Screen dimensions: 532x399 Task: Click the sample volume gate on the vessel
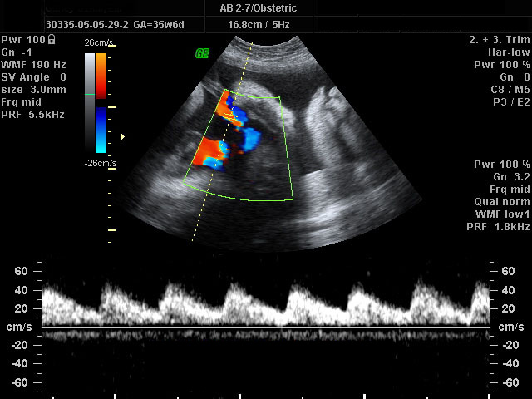[x=230, y=116]
